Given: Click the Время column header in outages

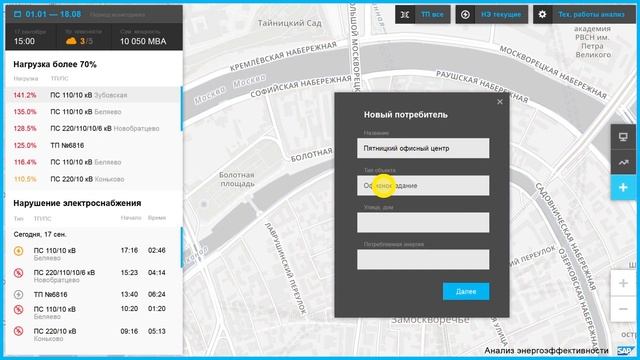Looking at the screenshot, I should pos(157,218).
